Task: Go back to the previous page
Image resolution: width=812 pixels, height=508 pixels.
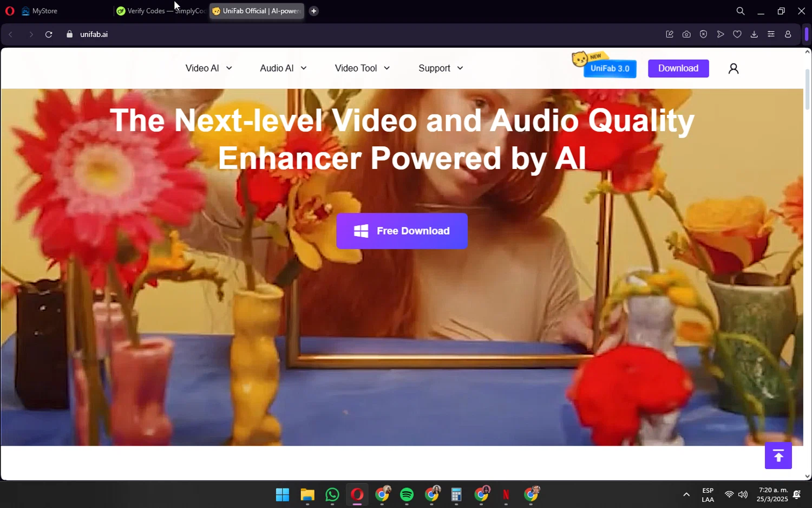Action: 10,34
